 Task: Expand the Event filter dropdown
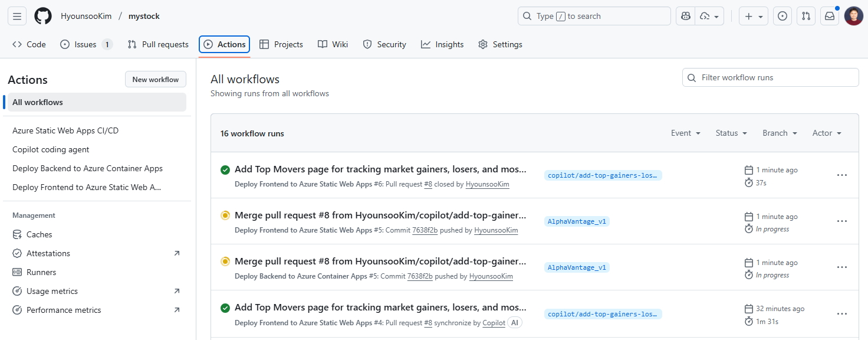click(x=685, y=133)
